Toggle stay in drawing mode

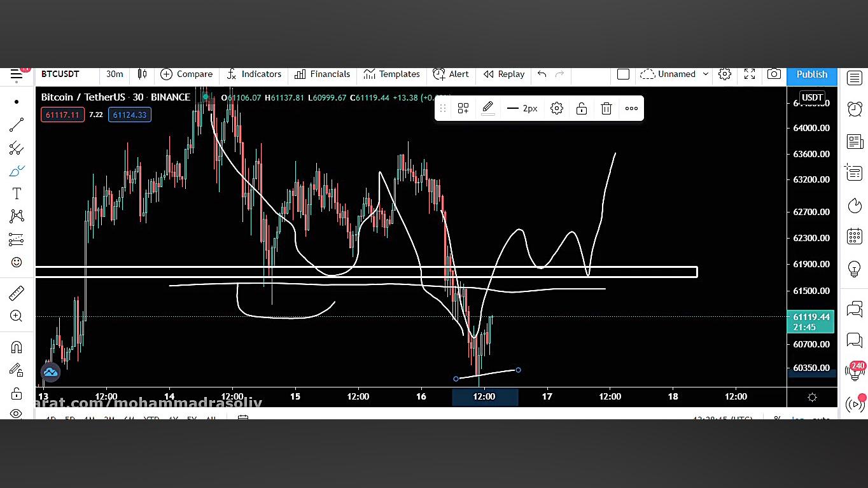click(x=17, y=370)
